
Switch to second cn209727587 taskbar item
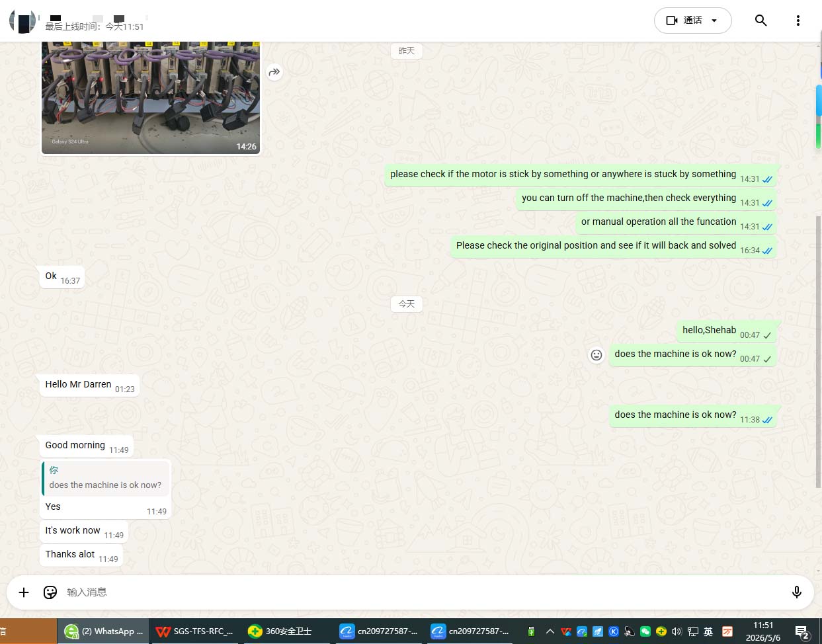coord(470,631)
